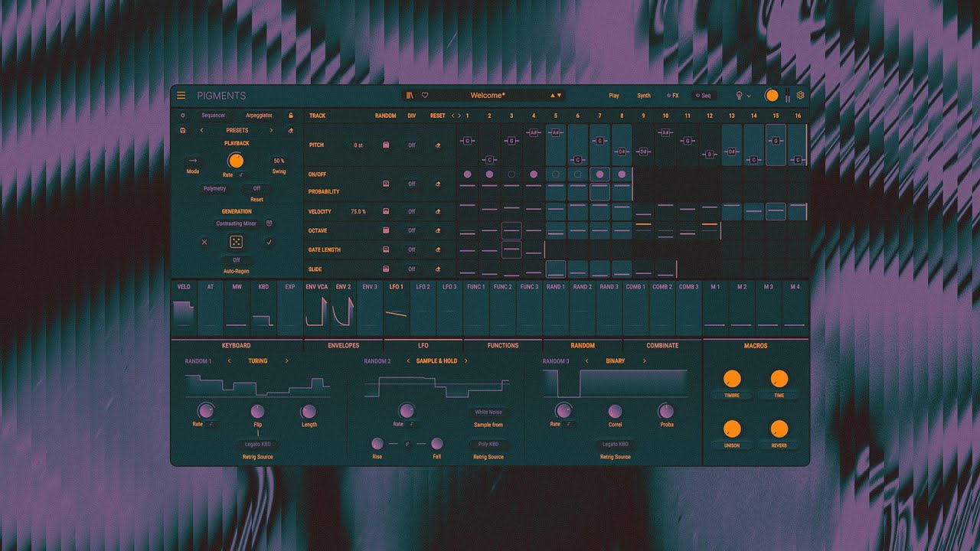The image size is (980, 551).
Task: Toggle step 1 on/off dot
Action: coord(467,174)
